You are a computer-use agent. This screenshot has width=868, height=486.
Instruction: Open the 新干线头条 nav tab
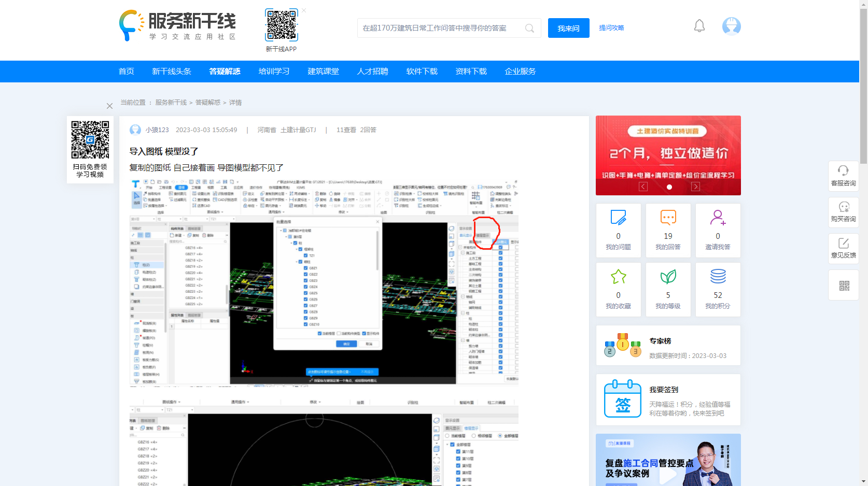pos(172,72)
